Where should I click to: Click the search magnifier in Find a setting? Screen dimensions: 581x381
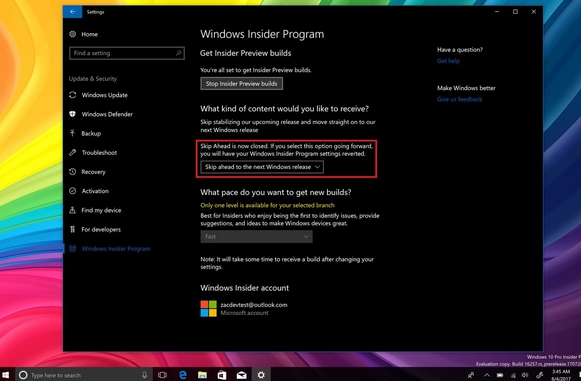179,53
